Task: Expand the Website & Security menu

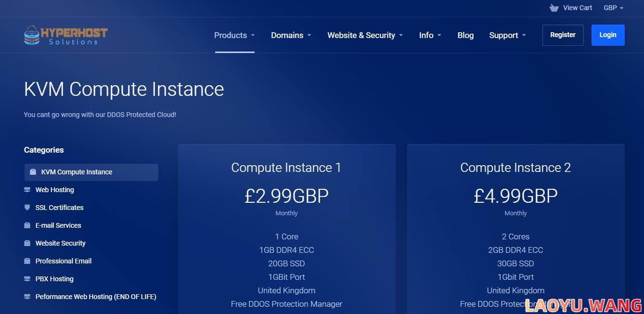Action: coord(365,35)
